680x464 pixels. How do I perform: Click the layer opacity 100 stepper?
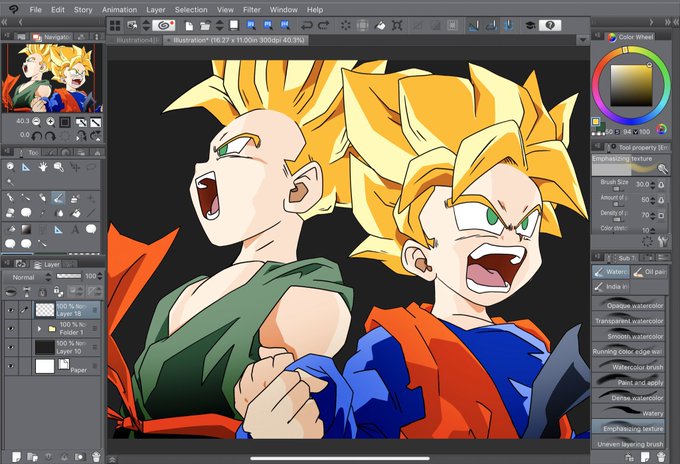click(x=100, y=276)
